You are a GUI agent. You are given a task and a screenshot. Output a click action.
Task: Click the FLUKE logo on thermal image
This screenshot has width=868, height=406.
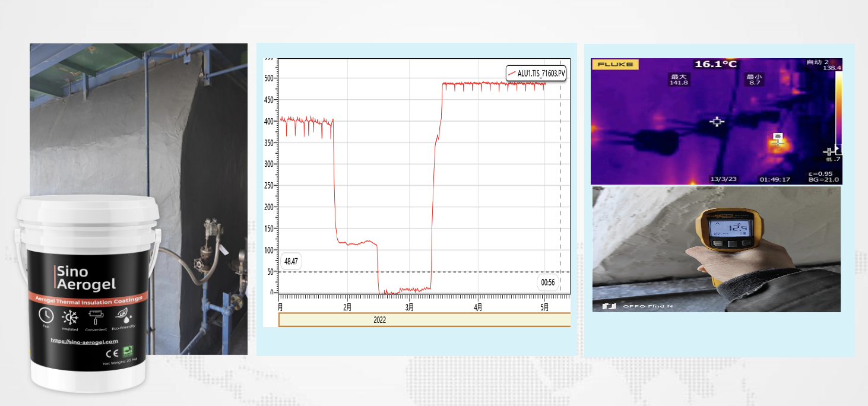tap(615, 64)
